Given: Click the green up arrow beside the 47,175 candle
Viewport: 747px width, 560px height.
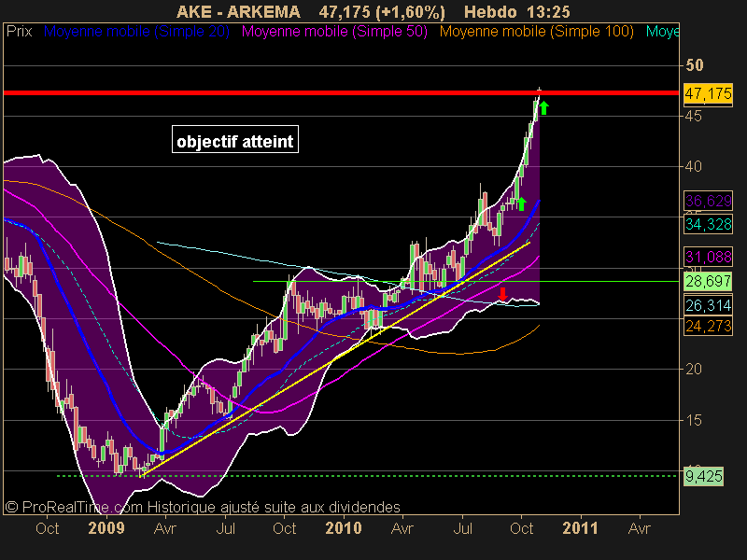Looking at the screenshot, I should [x=543, y=108].
